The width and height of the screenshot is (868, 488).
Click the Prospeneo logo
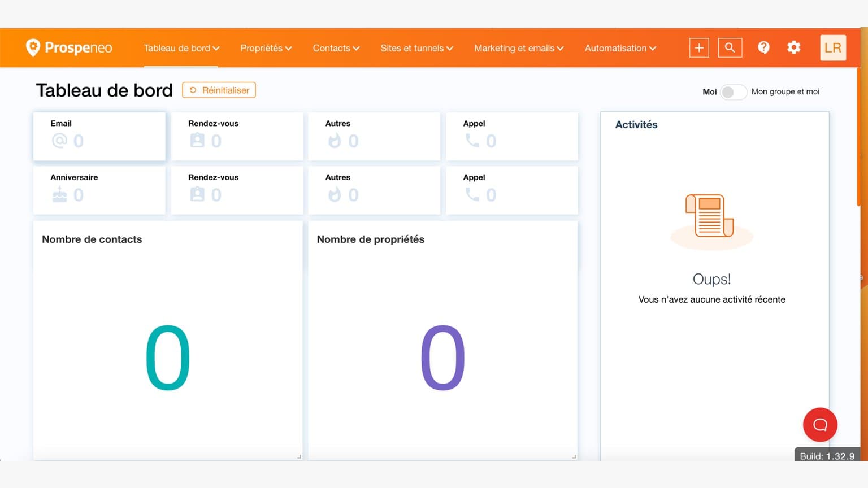tap(69, 47)
